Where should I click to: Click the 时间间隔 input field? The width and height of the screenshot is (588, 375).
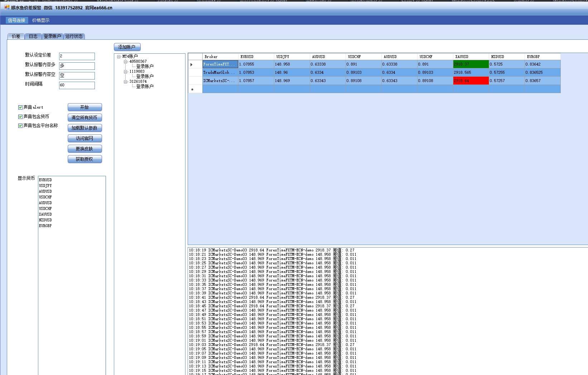pos(77,85)
